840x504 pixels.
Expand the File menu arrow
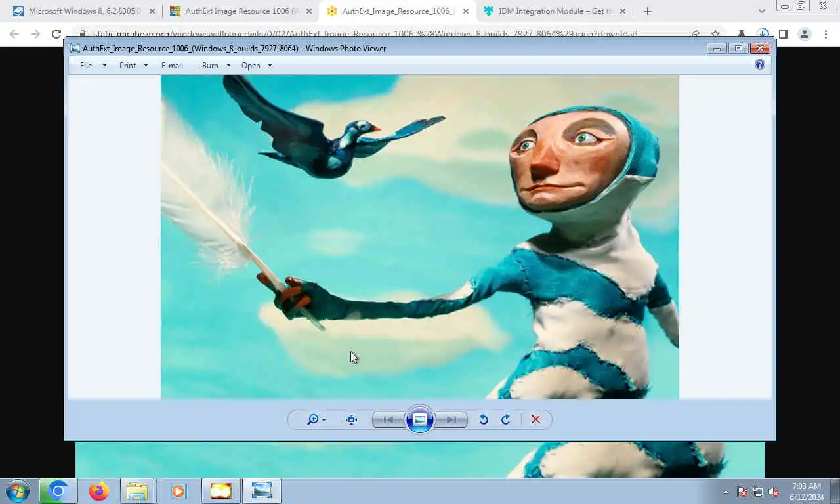(104, 66)
